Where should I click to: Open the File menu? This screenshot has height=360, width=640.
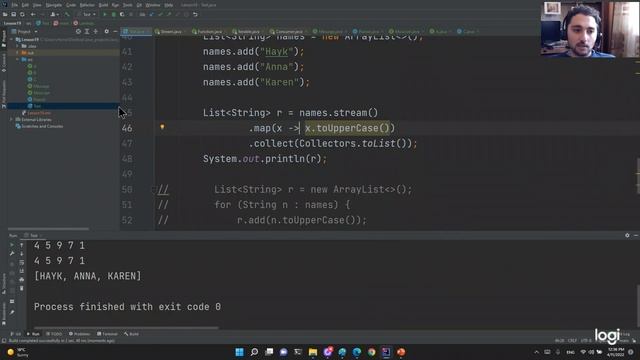pos(15,5)
